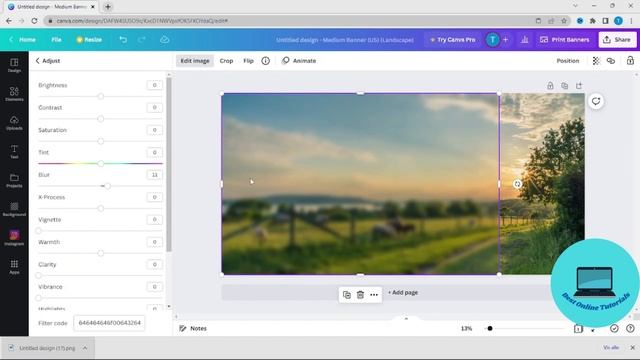Viewport: 640px width, 360px height.
Task: Open the Notes panel
Action: tap(193, 329)
